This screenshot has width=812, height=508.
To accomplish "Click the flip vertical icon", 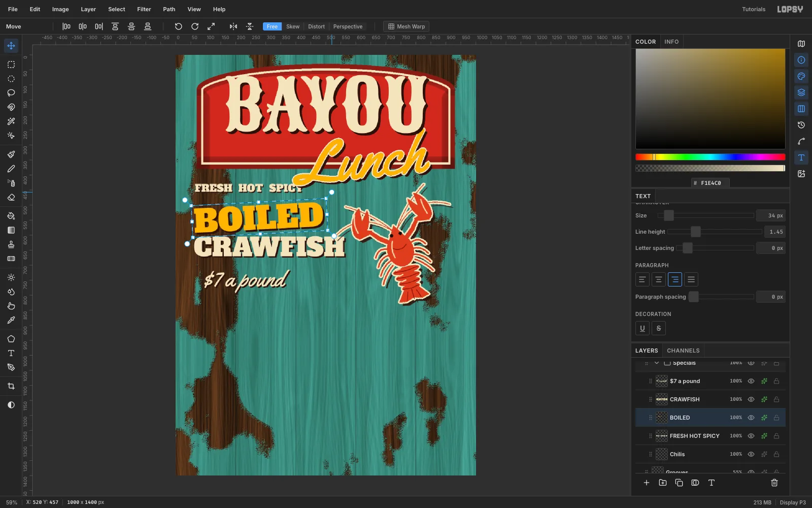I will point(250,26).
